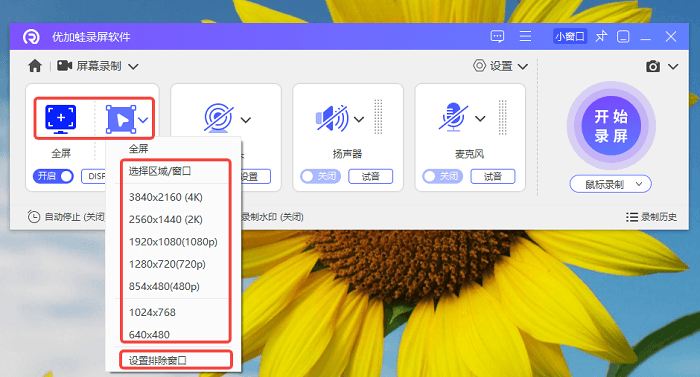
Task: Take a screenshot with camera icon
Action: (653, 67)
